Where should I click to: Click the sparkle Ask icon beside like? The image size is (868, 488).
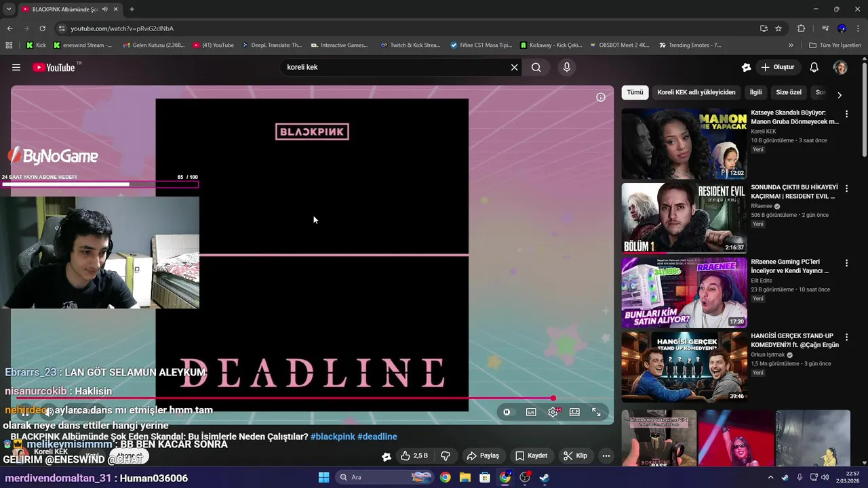tap(387, 456)
